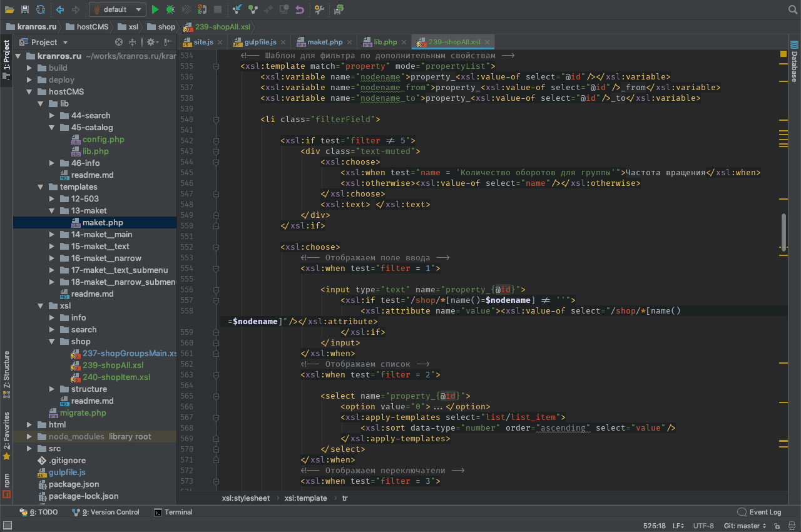
Task: Click xsl:template in the editor breadcrumb
Action: 305,498
